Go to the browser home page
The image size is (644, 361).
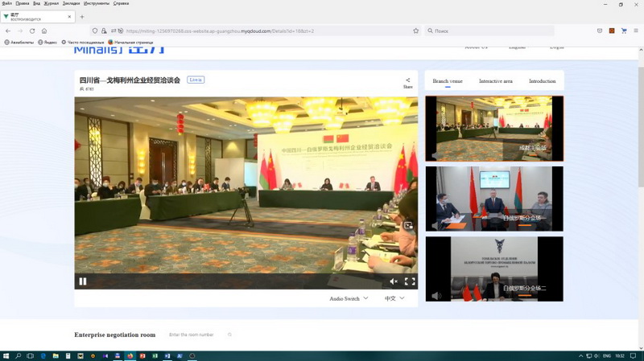click(x=44, y=31)
